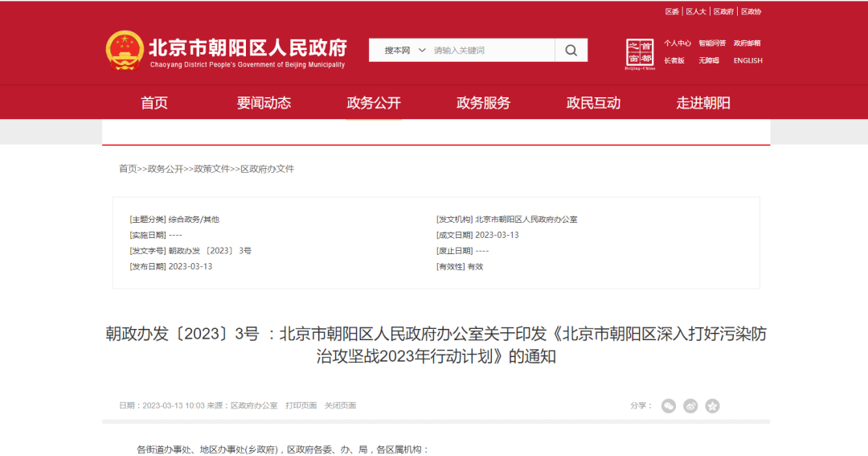Screen dimensions: 868x456
Task: Open 要闻动态 navigation tab
Action: coord(264,103)
